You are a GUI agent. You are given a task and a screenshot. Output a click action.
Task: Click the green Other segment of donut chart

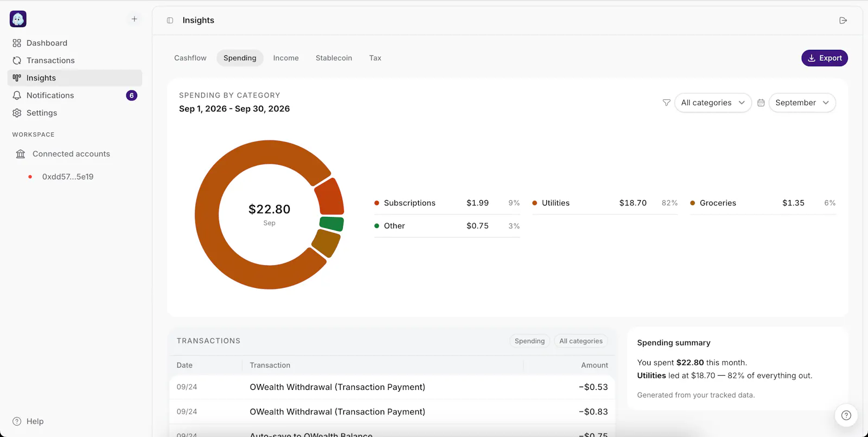click(x=331, y=223)
